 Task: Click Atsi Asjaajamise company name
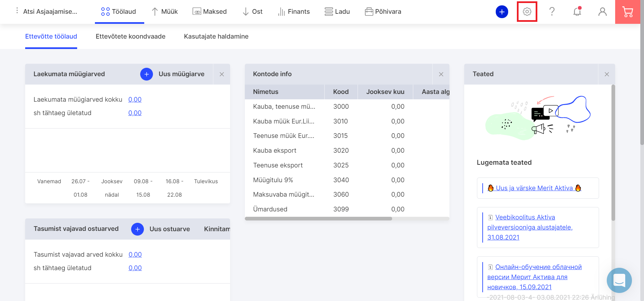50,12
